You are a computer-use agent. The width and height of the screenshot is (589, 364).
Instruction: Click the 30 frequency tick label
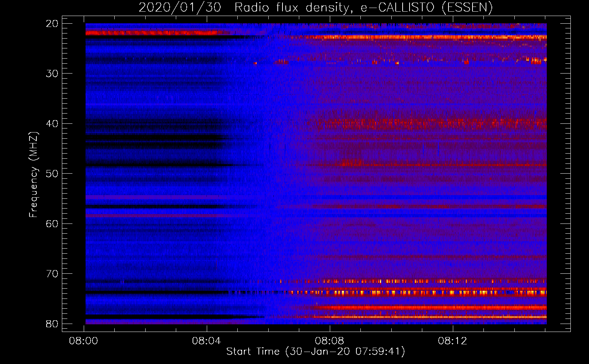pos(52,74)
